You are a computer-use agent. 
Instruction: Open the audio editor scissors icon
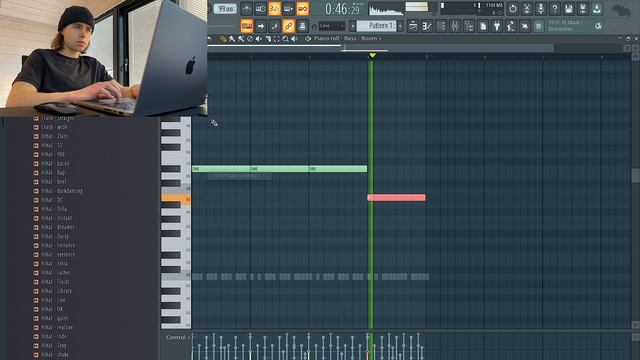point(527,9)
